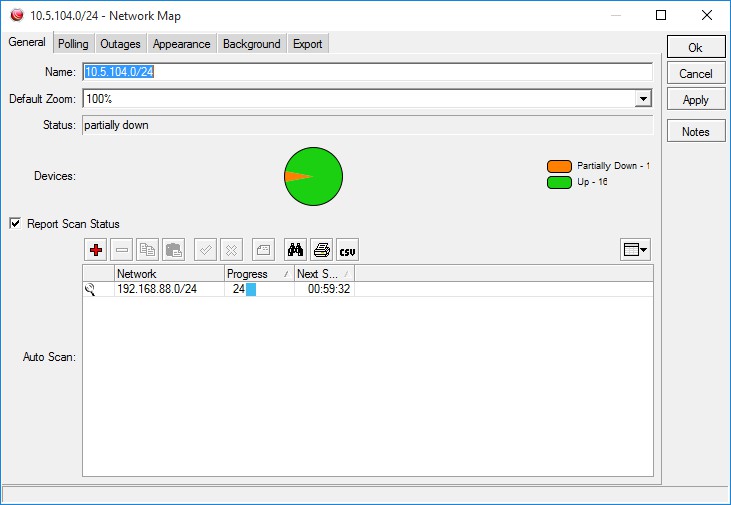
Task: Click the Notes button
Action: tap(696, 131)
